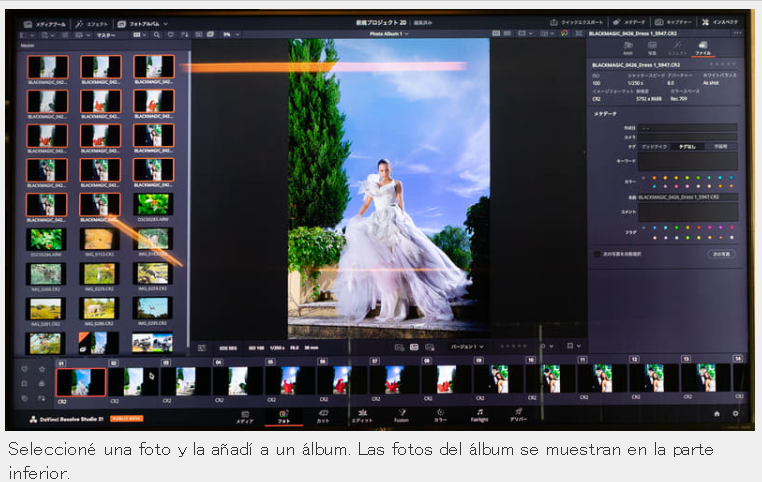Image resolution: width=762 pixels, height=482 pixels.
Task: Pick the orange clip color dot
Action: pos(654,178)
